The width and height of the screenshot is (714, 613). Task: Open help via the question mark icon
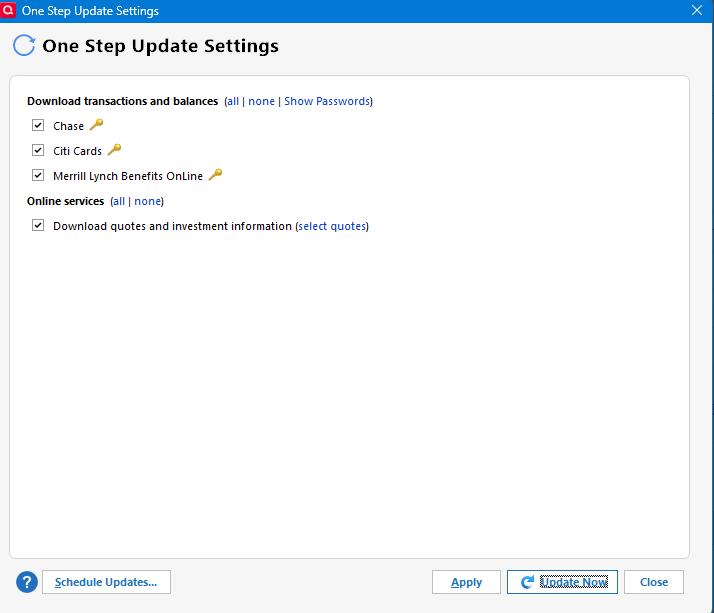click(27, 582)
